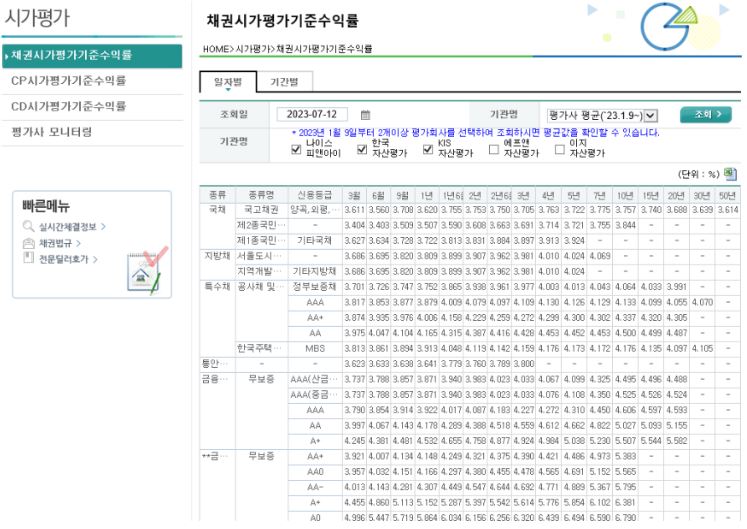The image size is (747, 529).
Task: Click the 정부보증채 credit rating cell
Action: point(315,287)
